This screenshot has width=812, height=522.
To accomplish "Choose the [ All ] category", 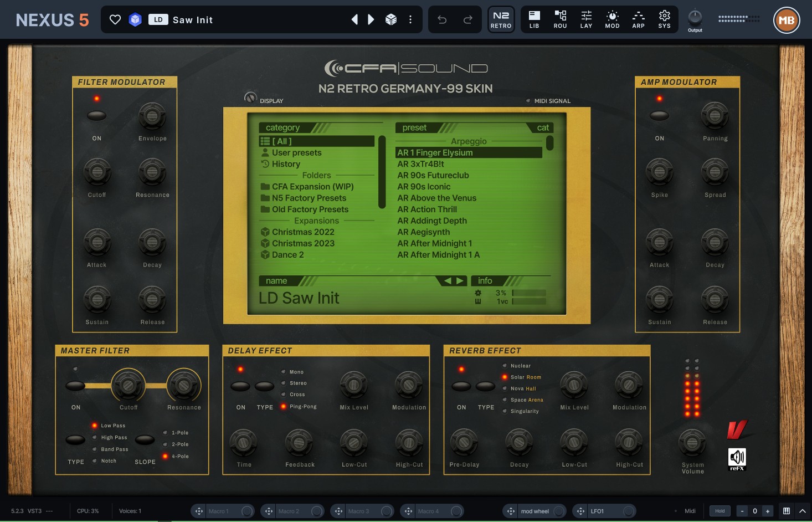I will [317, 141].
